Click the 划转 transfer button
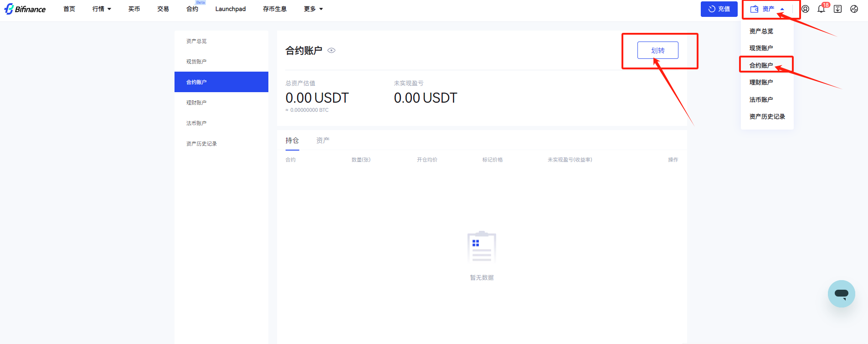The image size is (868, 344). tap(657, 50)
